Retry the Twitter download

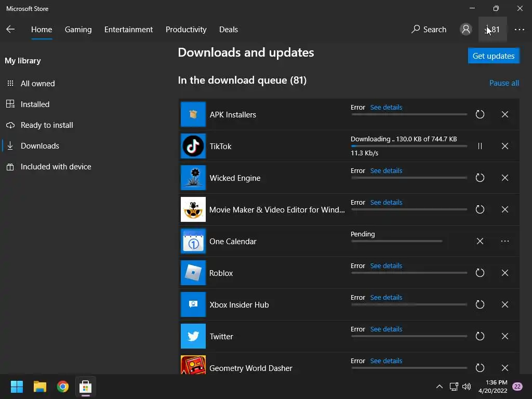click(x=480, y=336)
